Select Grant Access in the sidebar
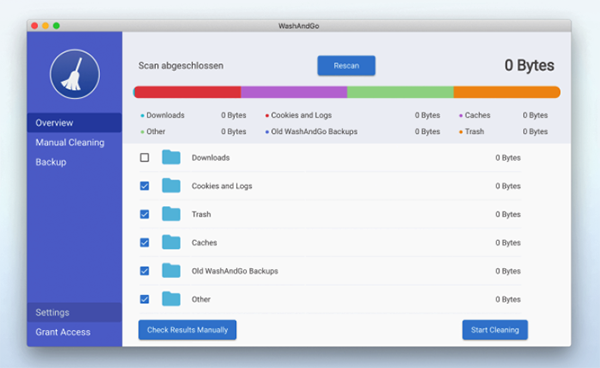Viewport: 600px width, 368px height. click(75, 332)
